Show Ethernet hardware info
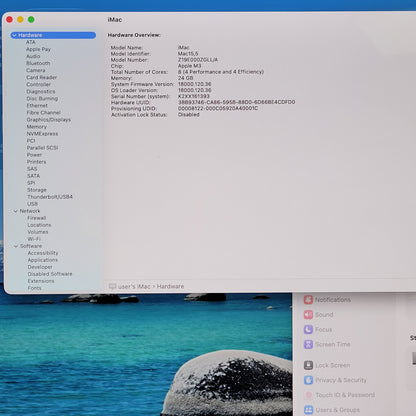The height and width of the screenshot is (416, 416). click(x=37, y=105)
